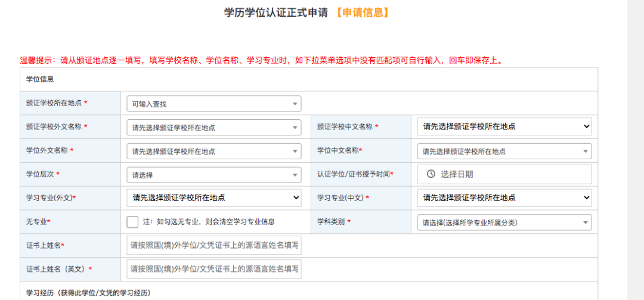644x300 pixels.
Task: Tick the 无专业 checkbox
Action: click(132, 222)
